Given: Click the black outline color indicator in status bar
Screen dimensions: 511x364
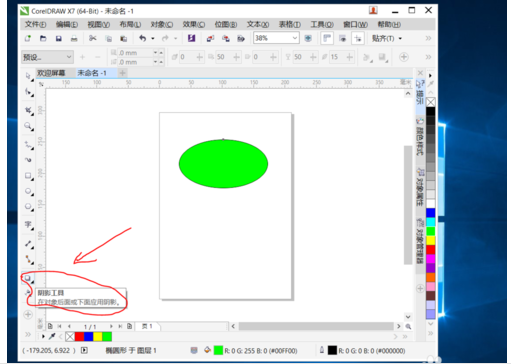Looking at the screenshot, I should pyautogui.click(x=332, y=350).
